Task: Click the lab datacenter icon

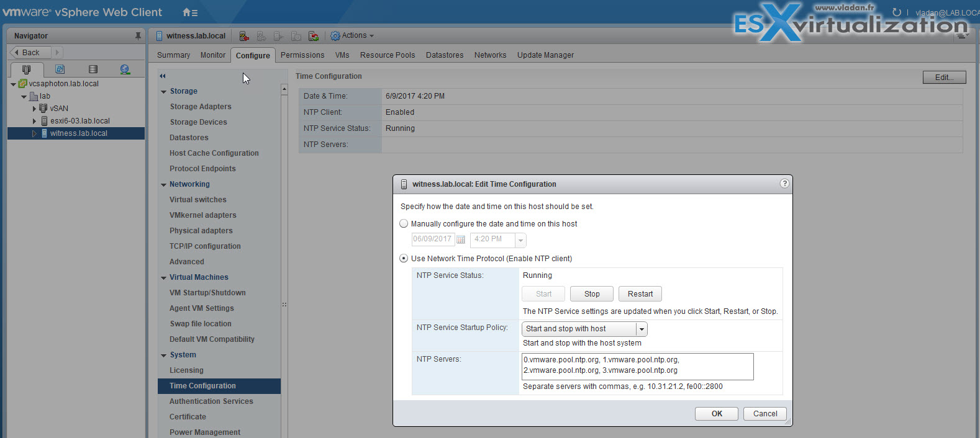Action: 34,96
